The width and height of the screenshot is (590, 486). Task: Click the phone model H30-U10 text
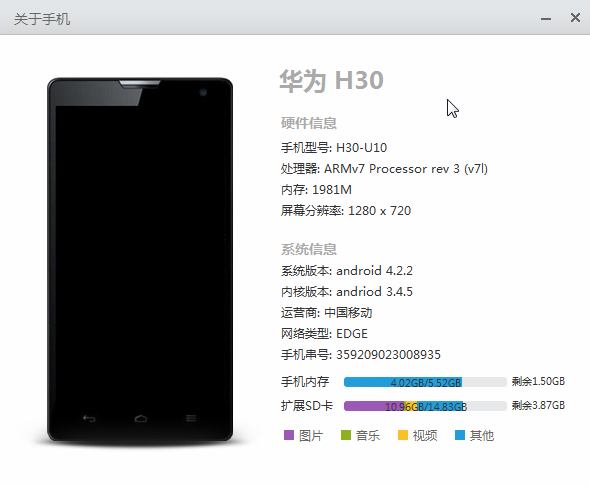[361, 148]
